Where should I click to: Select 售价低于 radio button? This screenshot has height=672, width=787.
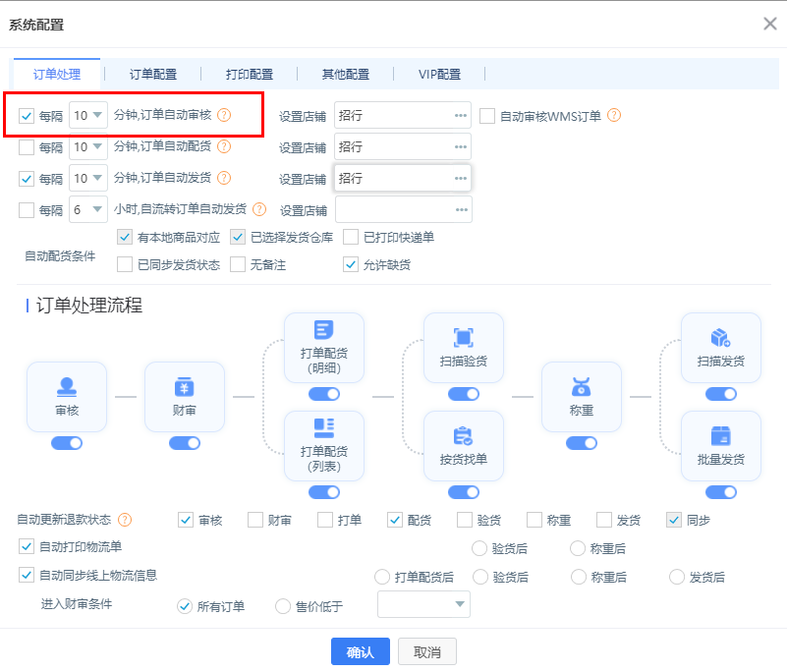[283, 606]
